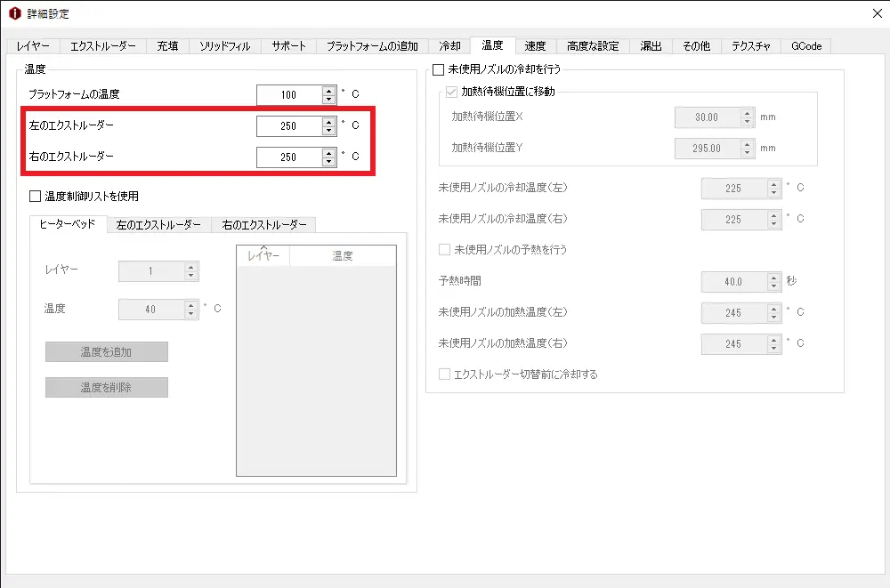
Task: Enable 未使用ノズルの冷却を行う checkbox
Action: pyautogui.click(x=438, y=69)
